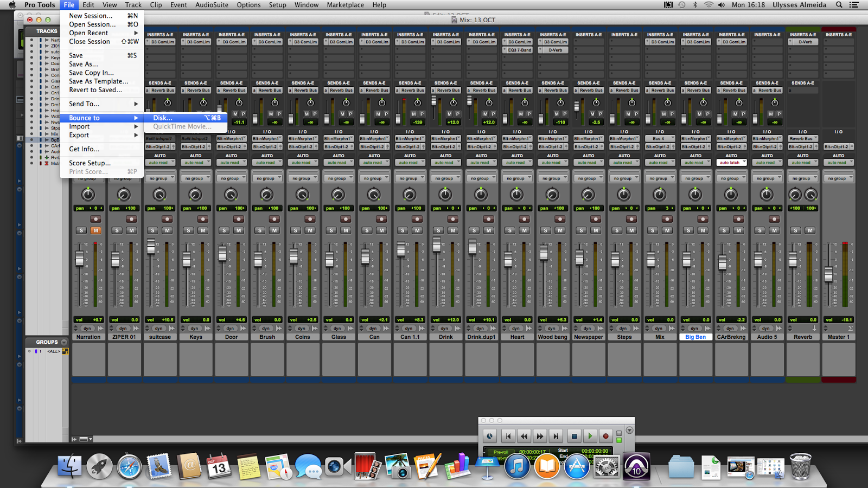Mute the ZIPER 01 track
868x488 pixels.
pyautogui.click(x=131, y=230)
